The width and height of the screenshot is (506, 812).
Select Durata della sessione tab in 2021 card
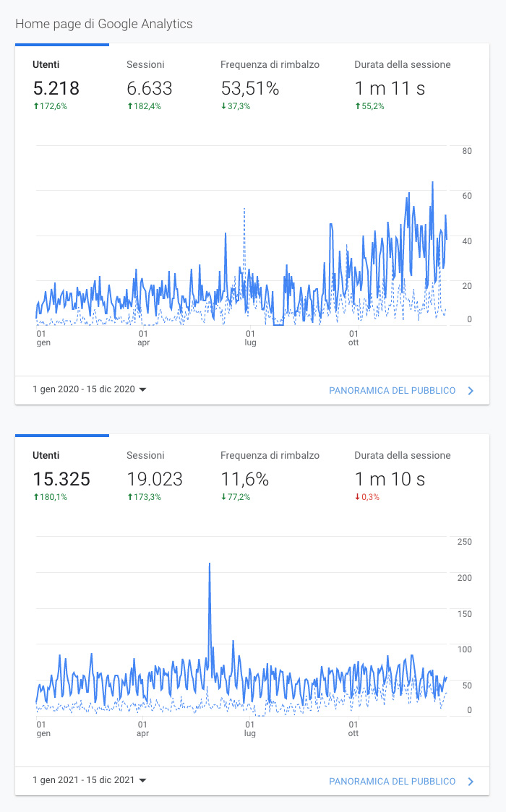click(x=403, y=476)
